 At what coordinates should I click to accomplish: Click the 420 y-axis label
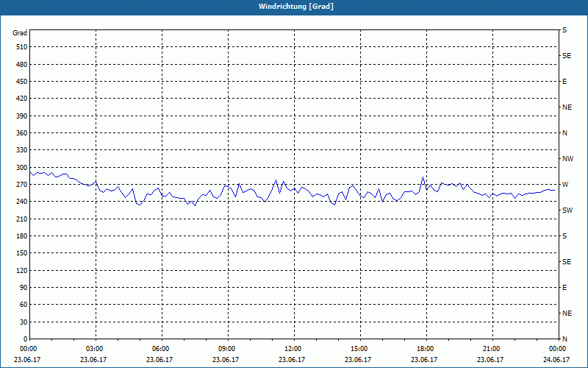point(22,99)
